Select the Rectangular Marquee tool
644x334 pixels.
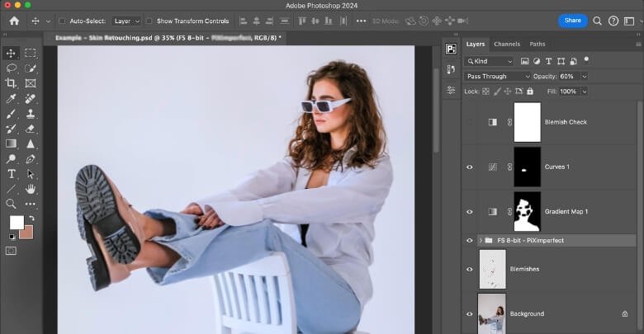click(30, 54)
